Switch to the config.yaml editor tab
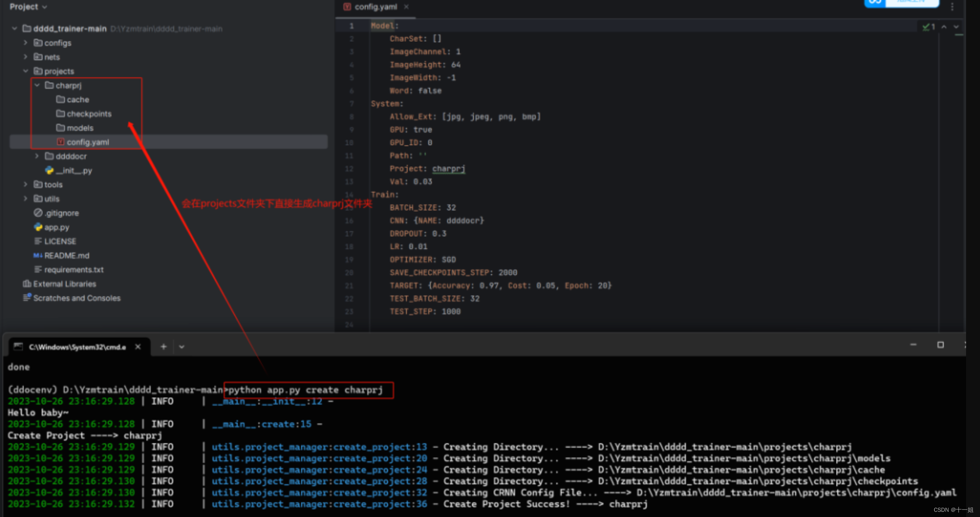The height and width of the screenshot is (517, 980). tap(375, 7)
